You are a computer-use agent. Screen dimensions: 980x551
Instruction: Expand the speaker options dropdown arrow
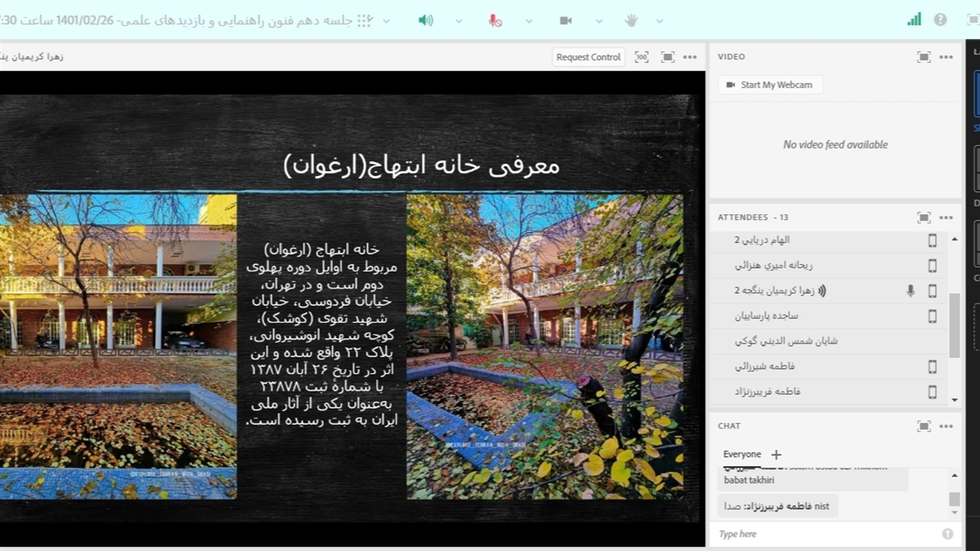pyautogui.click(x=459, y=21)
